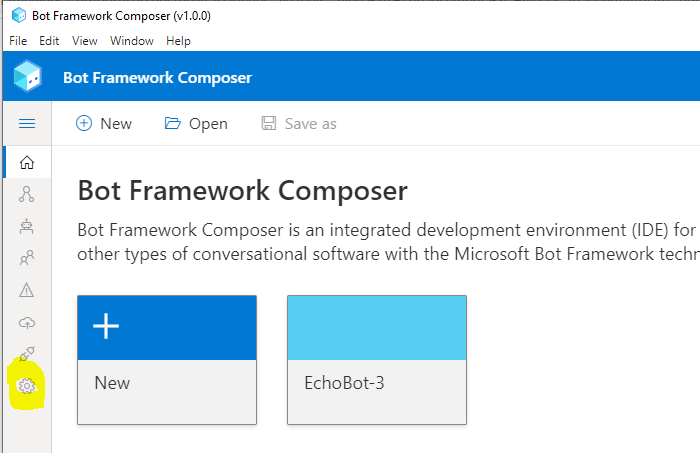700x453 pixels.
Task: Click New in the toolbar
Action: click(104, 124)
